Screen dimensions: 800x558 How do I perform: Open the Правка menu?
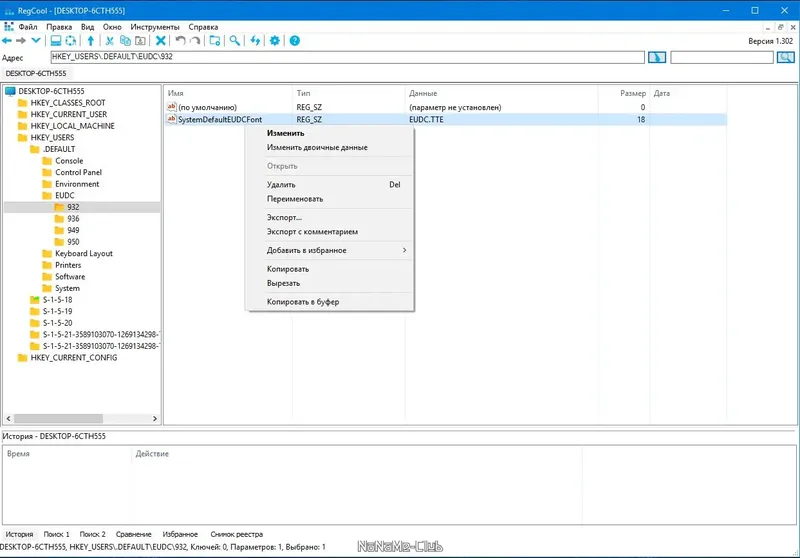59,27
